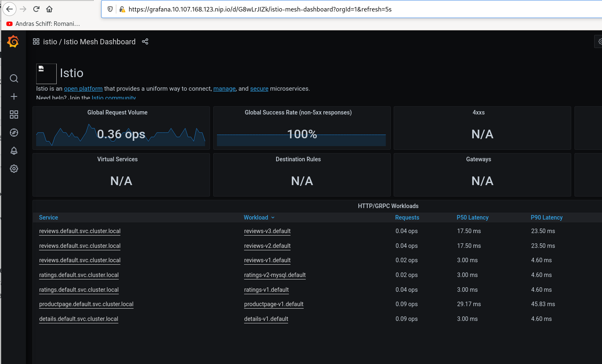Open Grafana Explore via the compass icon

(14, 133)
